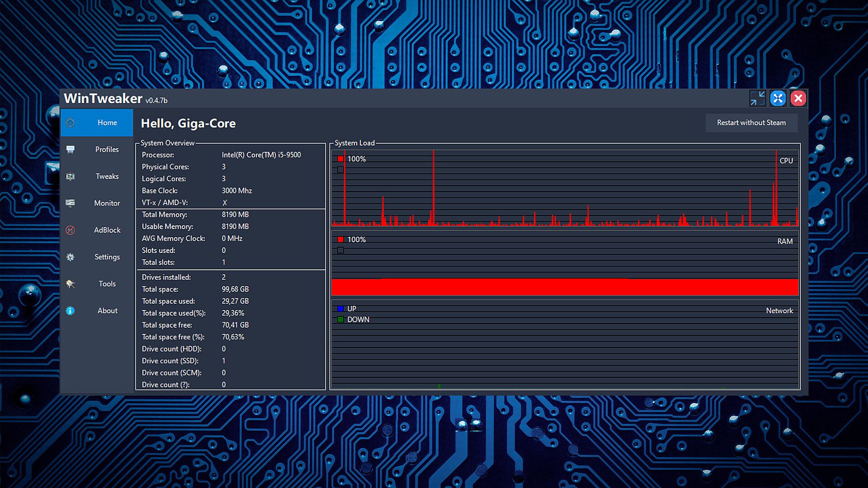The image size is (868, 488).
Task: Click the red RAM usage bar
Action: pyautogui.click(x=565, y=287)
